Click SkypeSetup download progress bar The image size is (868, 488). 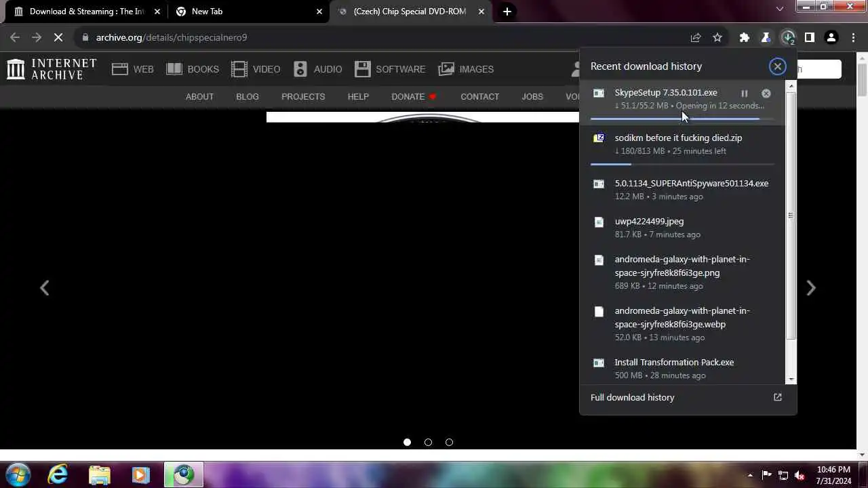(x=682, y=119)
